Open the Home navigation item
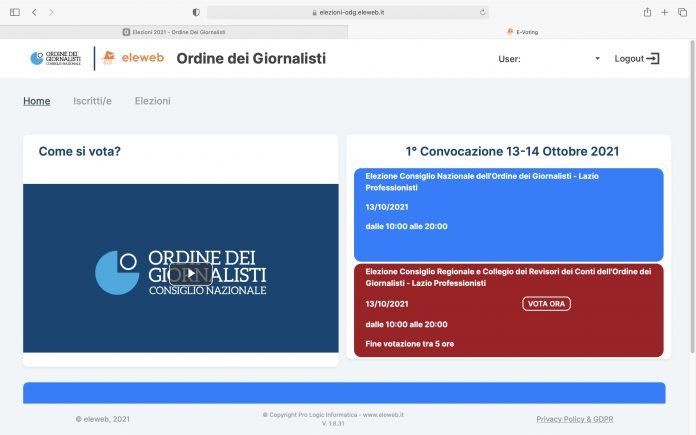The height and width of the screenshot is (435, 696). pyautogui.click(x=36, y=101)
